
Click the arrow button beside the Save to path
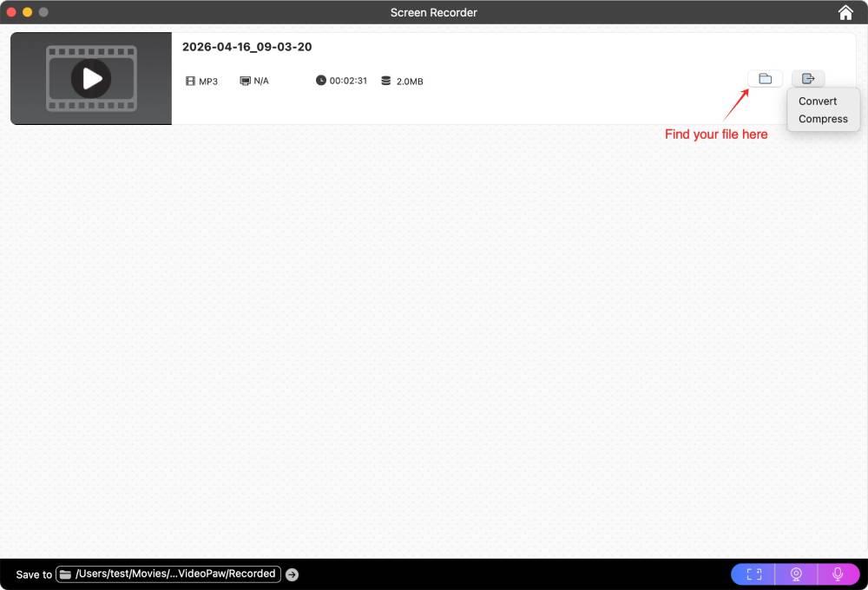click(292, 574)
